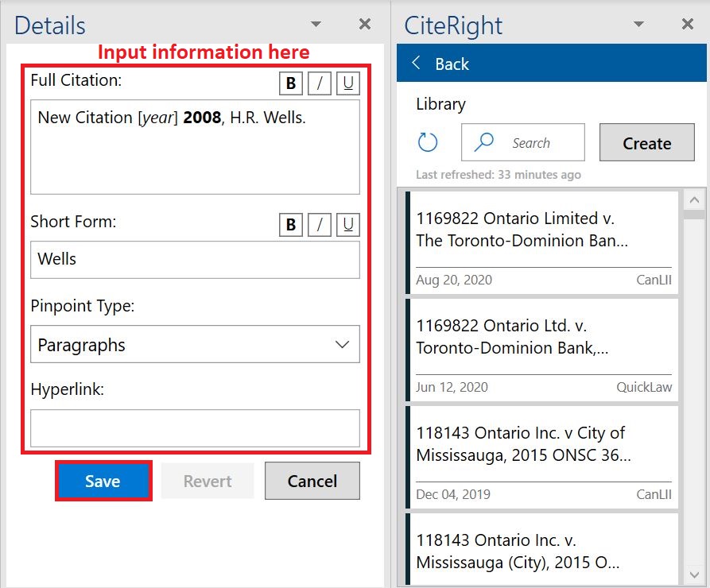Click into the empty Hyperlink field
The width and height of the screenshot is (710, 588).
[195, 428]
